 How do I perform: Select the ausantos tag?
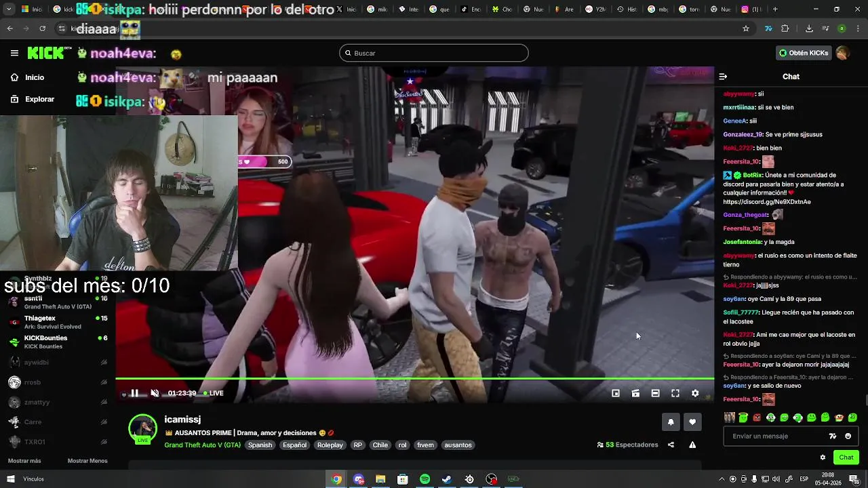tap(458, 445)
